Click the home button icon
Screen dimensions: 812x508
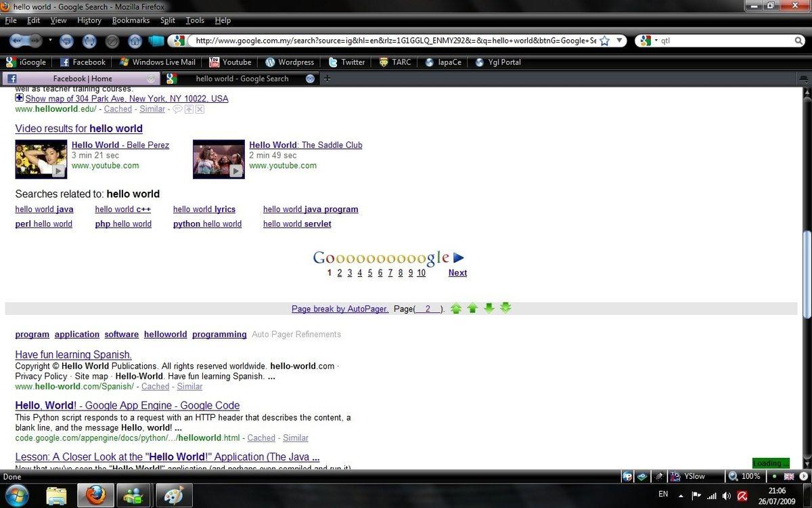tap(135, 41)
